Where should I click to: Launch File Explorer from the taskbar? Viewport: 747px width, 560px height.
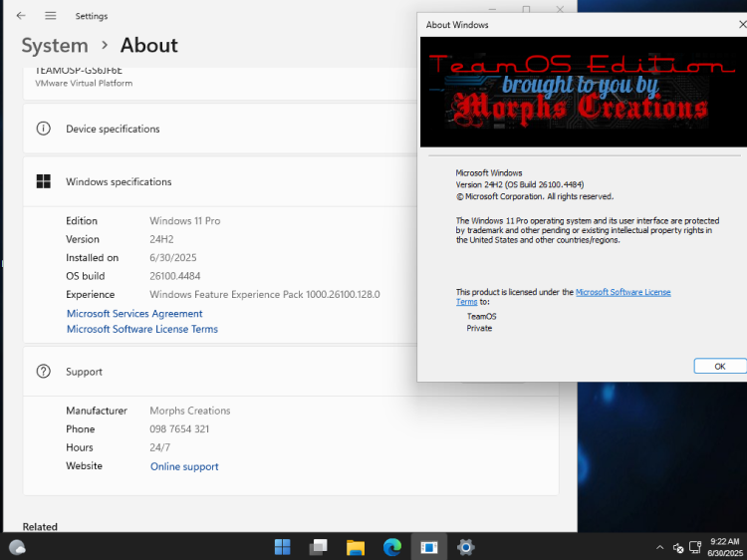(356, 547)
